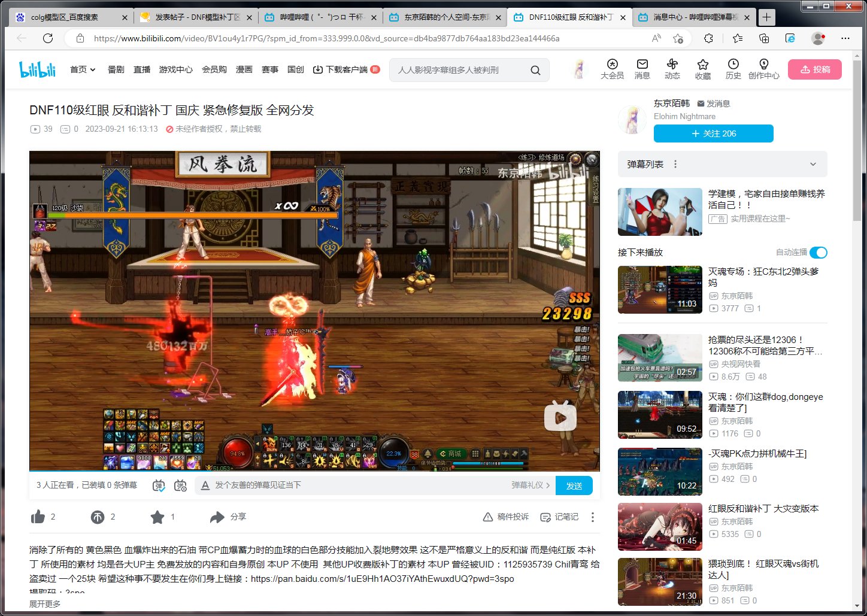Viewport: 867px width, 616px height.
Task: Open the bilibili home logo
Action: click(x=37, y=69)
